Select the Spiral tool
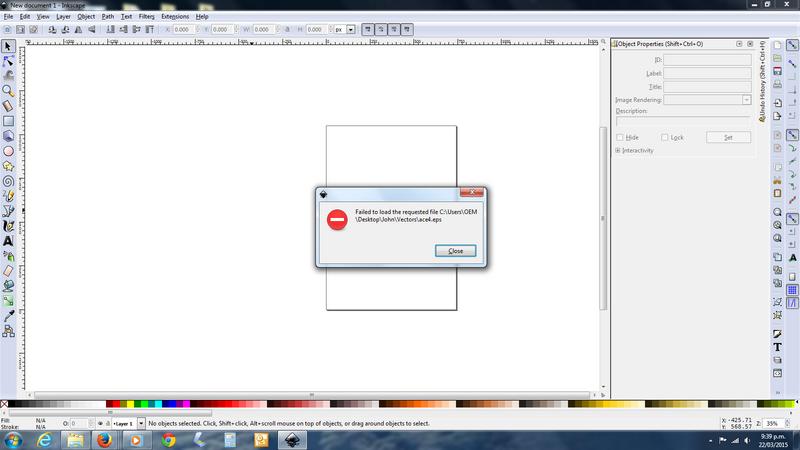This screenshot has height=450, width=800. [8, 181]
